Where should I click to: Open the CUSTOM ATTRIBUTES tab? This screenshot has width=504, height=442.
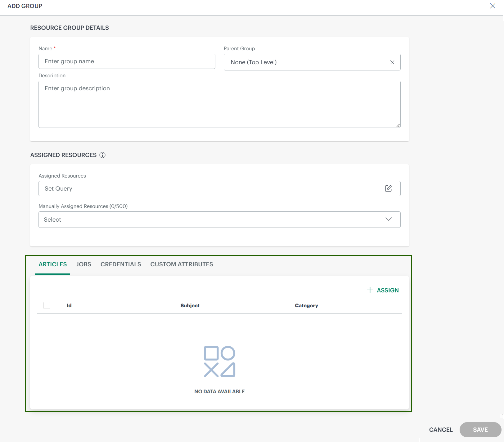pyautogui.click(x=182, y=264)
